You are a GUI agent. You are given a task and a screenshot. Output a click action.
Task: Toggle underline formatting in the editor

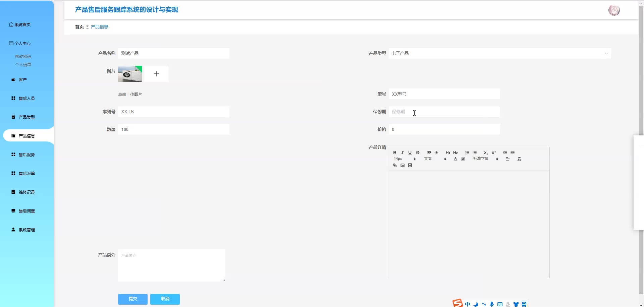(410, 152)
